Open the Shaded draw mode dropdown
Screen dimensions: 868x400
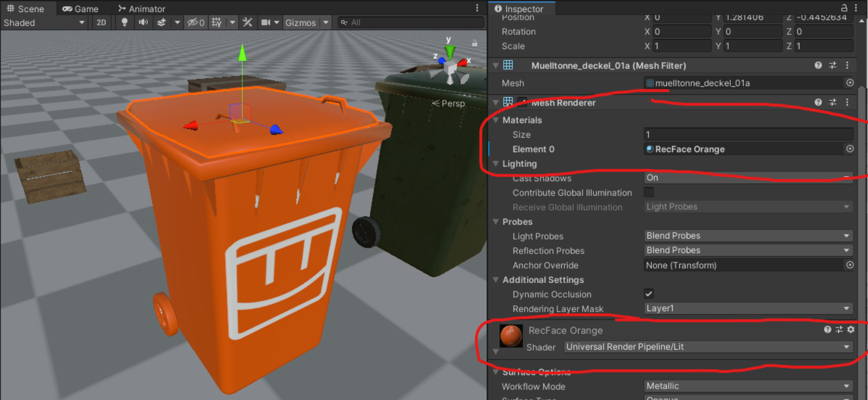tap(44, 23)
